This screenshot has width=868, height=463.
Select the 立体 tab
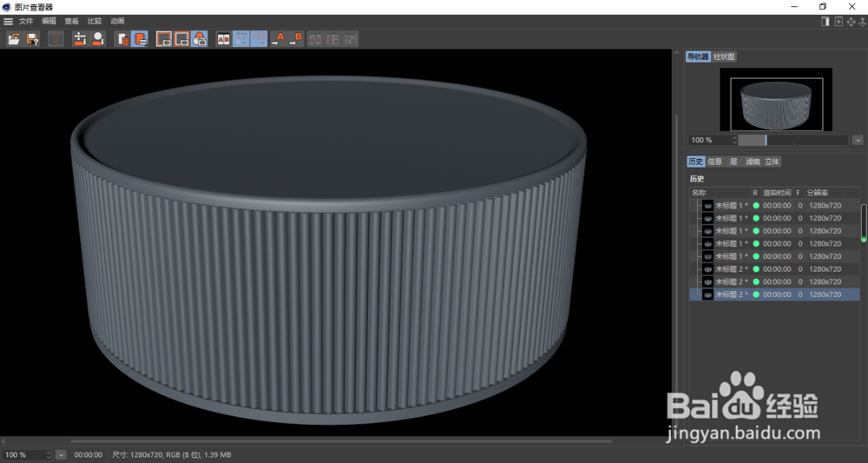[x=772, y=162]
